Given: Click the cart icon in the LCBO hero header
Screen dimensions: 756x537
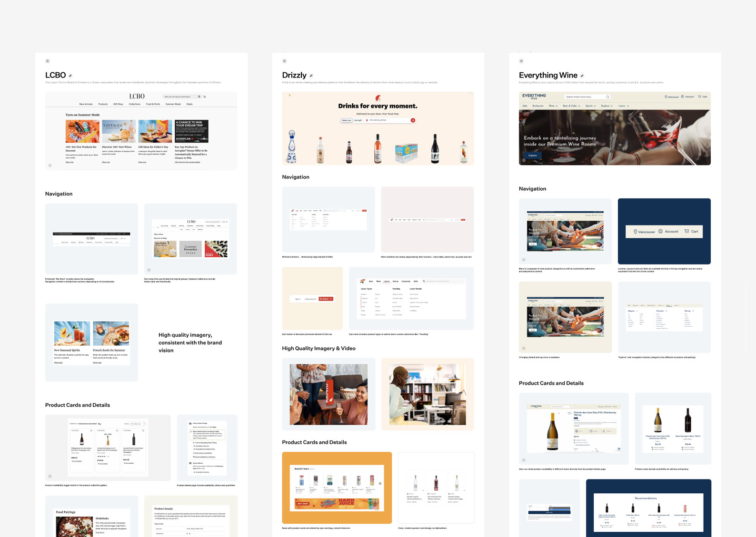Looking at the screenshot, I should [205, 97].
